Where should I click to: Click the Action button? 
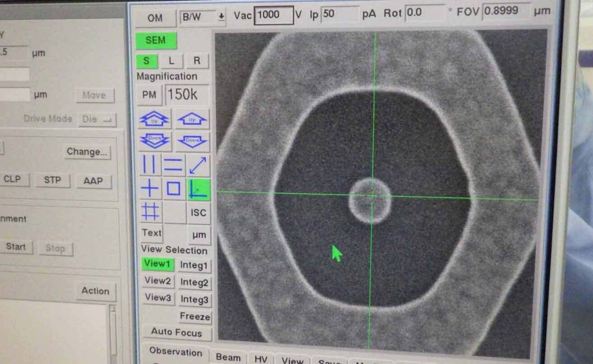click(95, 291)
